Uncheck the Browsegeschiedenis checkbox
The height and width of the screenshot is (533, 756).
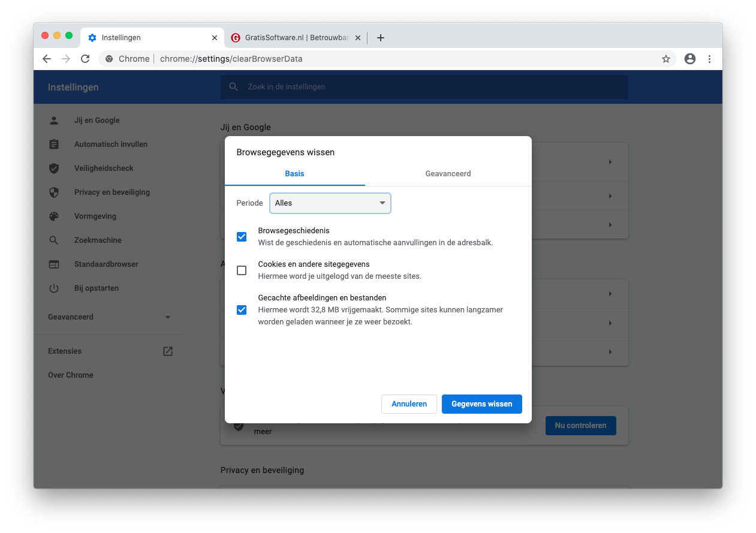pos(242,237)
